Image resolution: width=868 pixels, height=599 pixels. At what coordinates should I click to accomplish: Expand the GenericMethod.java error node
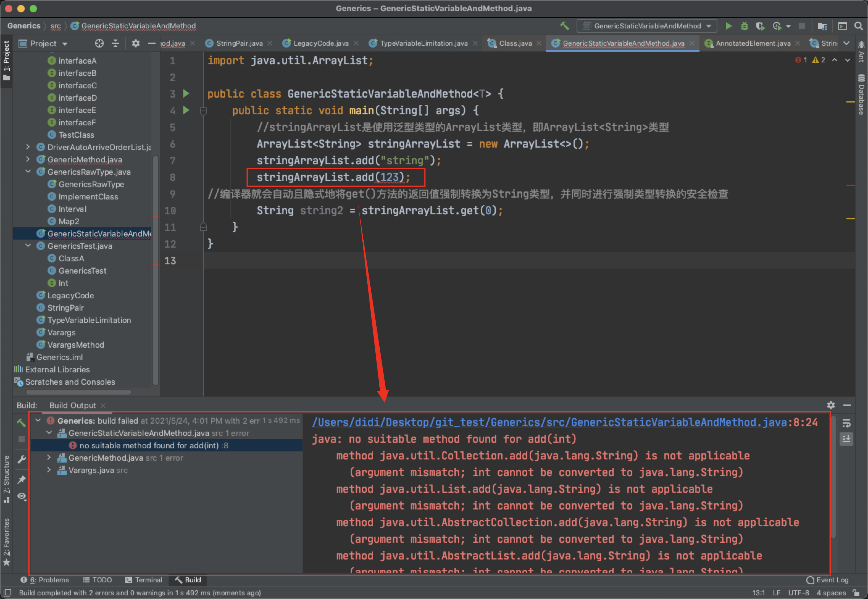(49, 458)
